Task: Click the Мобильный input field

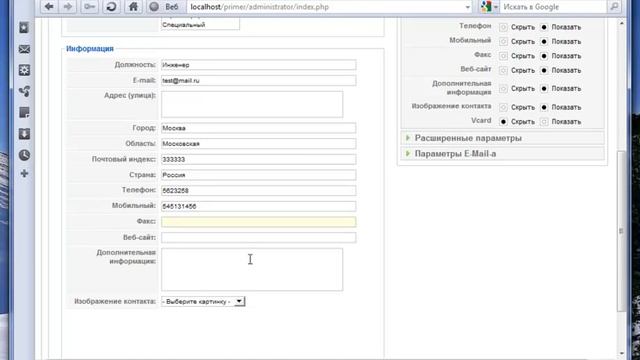Action: [x=258, y=206]
